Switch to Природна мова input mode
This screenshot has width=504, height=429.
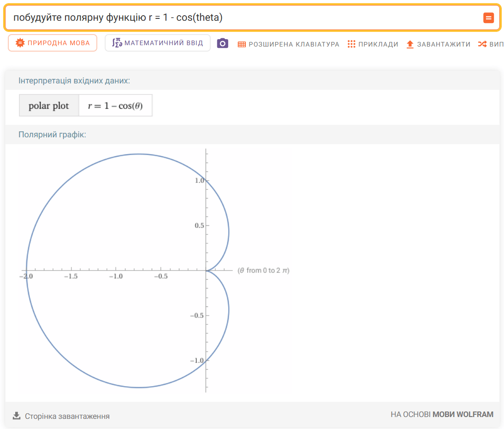tap(53, 43)
